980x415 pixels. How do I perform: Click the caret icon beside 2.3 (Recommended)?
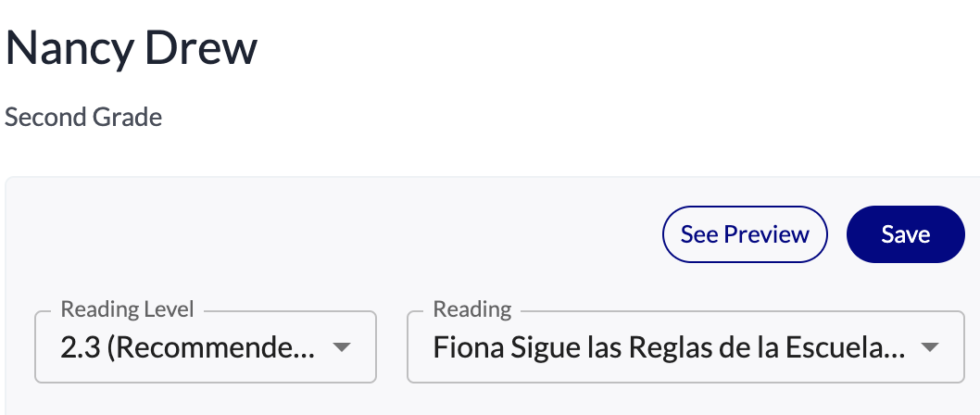coord(342,347)
